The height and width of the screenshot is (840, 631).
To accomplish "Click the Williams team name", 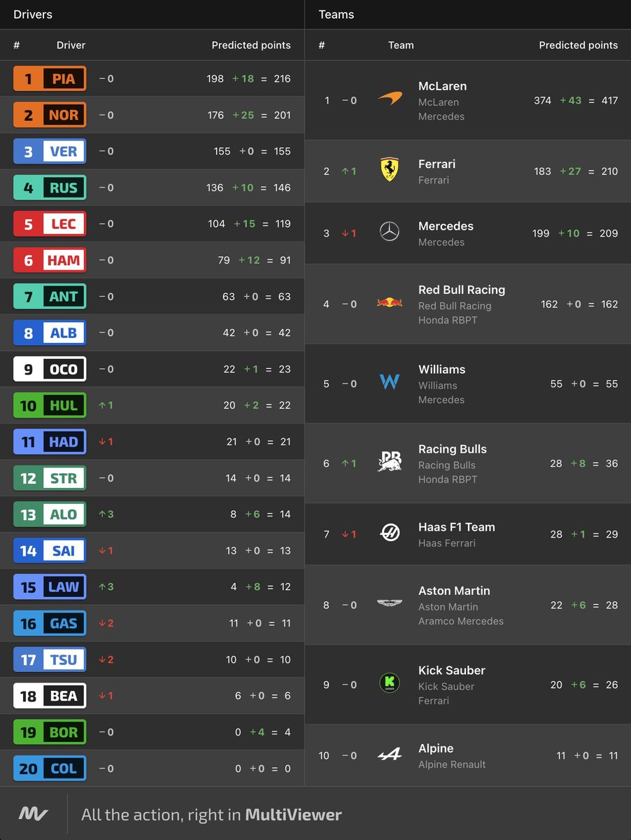I will click(x=441, y=370).
